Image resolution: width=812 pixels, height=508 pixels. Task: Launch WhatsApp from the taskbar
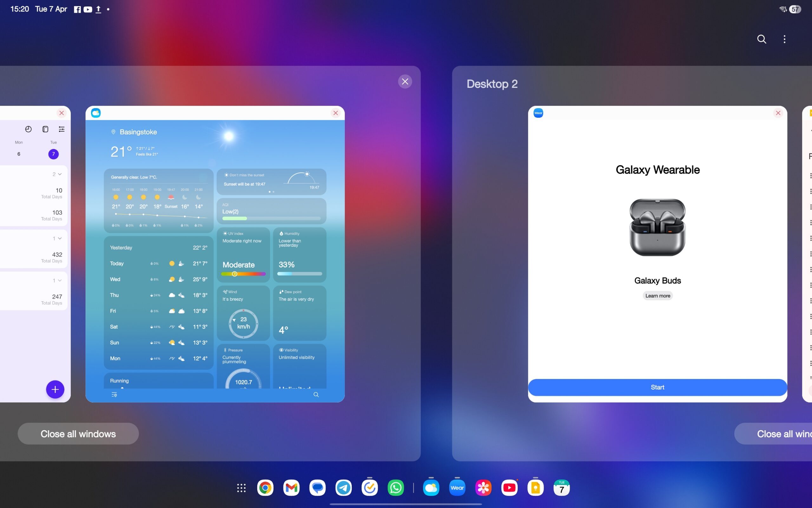tap(396, 487)
